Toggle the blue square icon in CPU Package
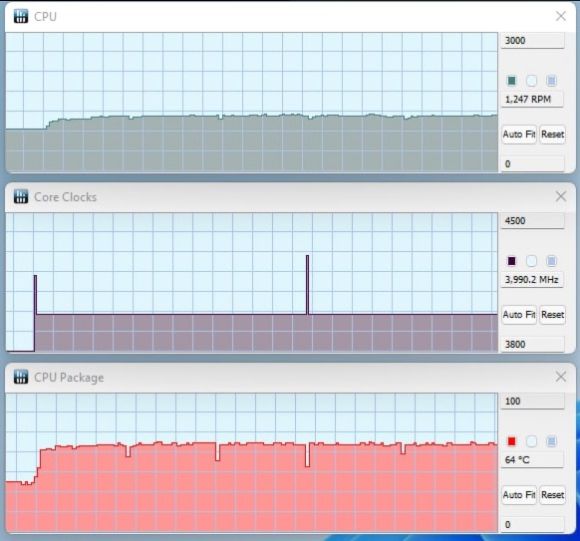 click(552, 441)
